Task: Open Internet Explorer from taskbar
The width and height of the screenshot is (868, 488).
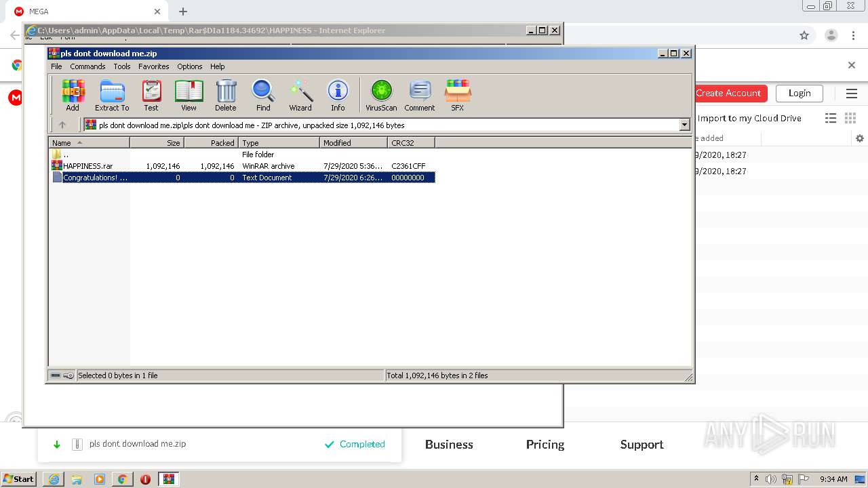Action: point(54,479)
